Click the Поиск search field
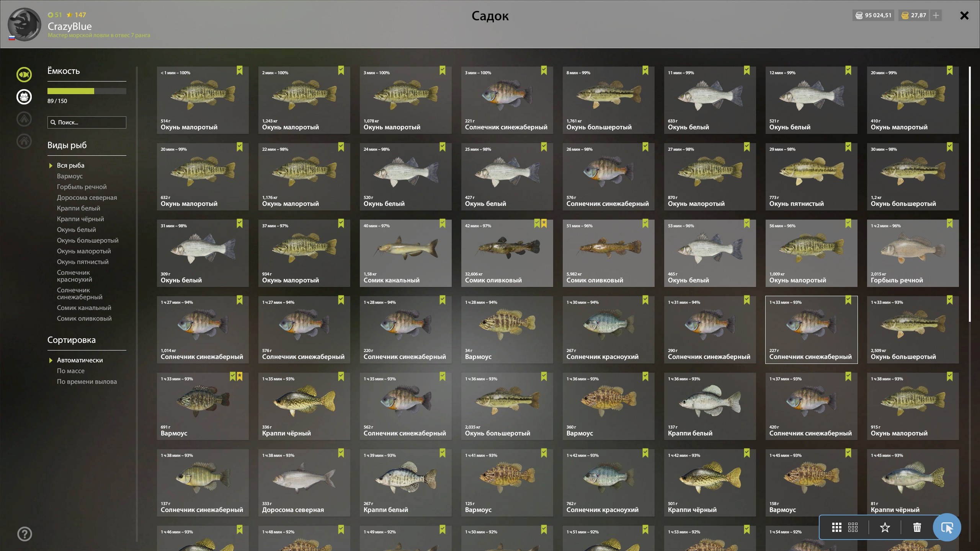The image size is (980, 551). pos(87,122)
